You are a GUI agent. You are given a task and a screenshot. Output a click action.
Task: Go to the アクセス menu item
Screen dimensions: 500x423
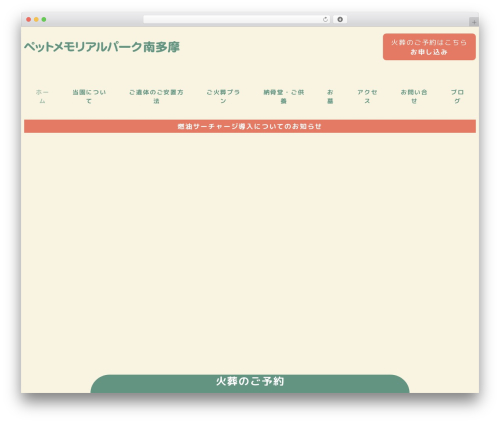(367, 96)
